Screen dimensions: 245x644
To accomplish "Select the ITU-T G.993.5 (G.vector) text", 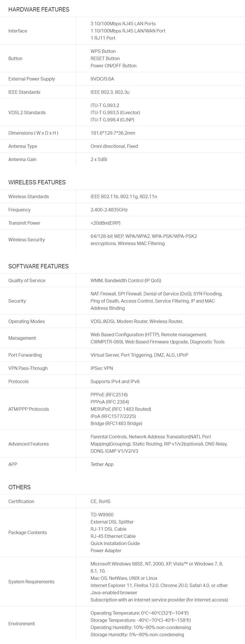I will (115, 112).
